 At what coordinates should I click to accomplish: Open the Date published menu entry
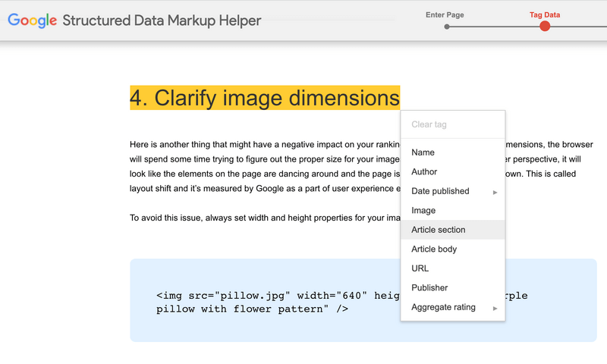pos(440,191)
